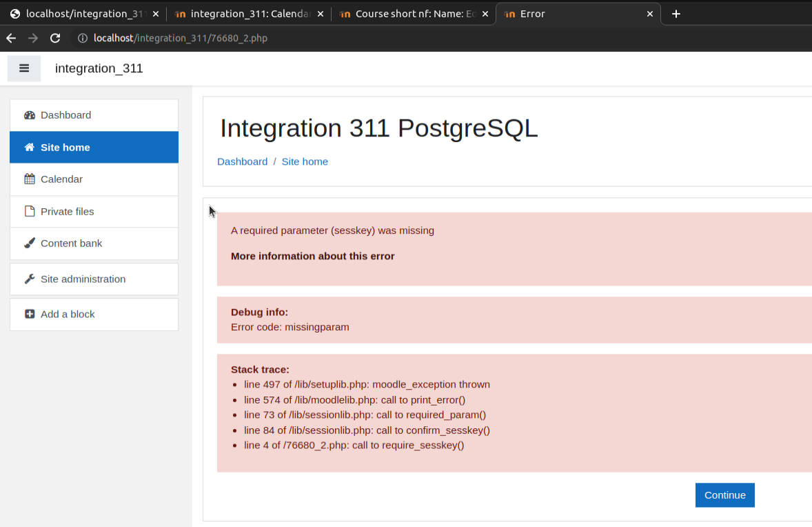This screenshot has height=527, width=812.
Task: Open Site administration in side menu
Action: pos(94,279)
